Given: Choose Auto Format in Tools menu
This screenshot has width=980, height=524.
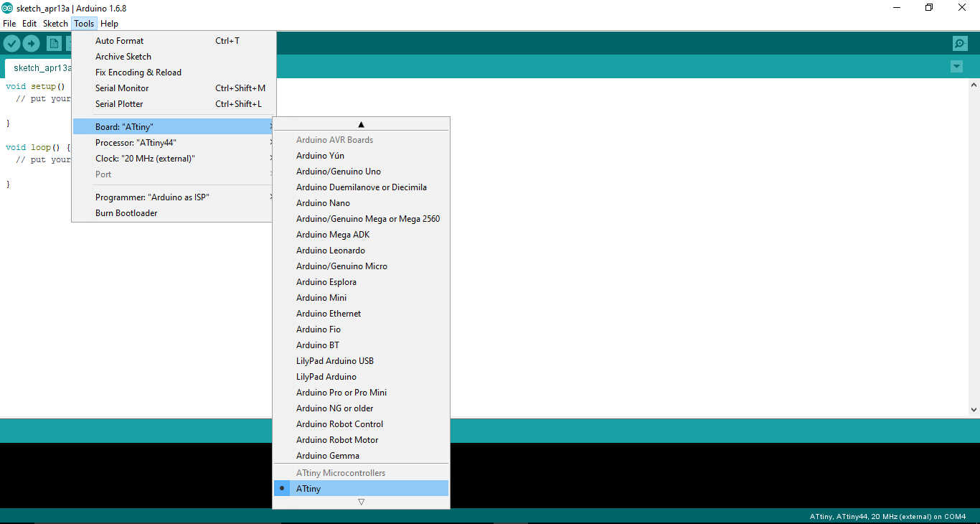Looking at the screenshot, I should pyautogui.click(x=174, y=41).
